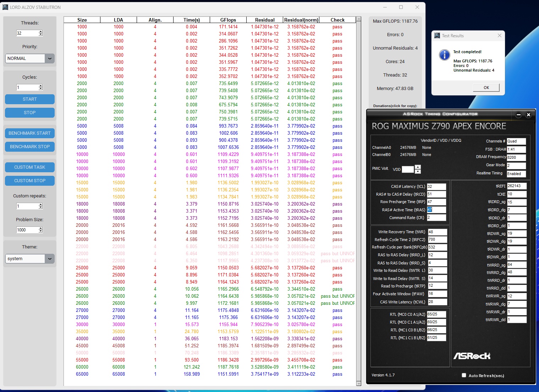Viewport: 539px width, 392px height.
Task: Launch BENCHMARK START
Action: [30, 133]
